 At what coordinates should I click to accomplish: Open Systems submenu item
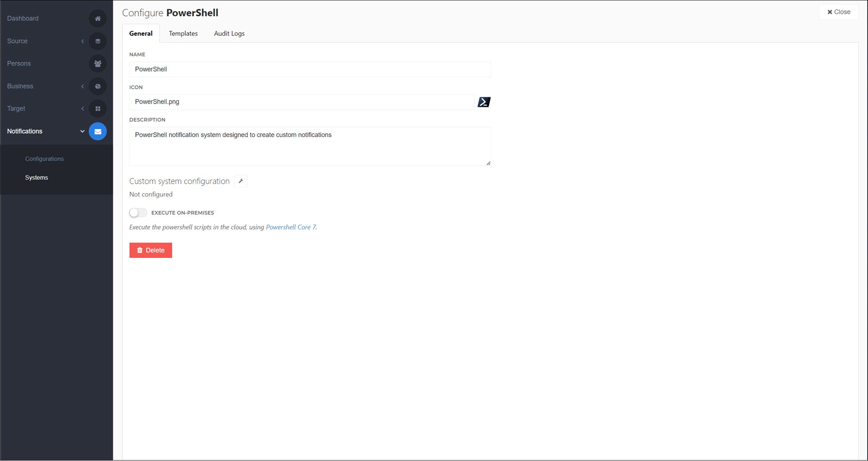(37, 178)
